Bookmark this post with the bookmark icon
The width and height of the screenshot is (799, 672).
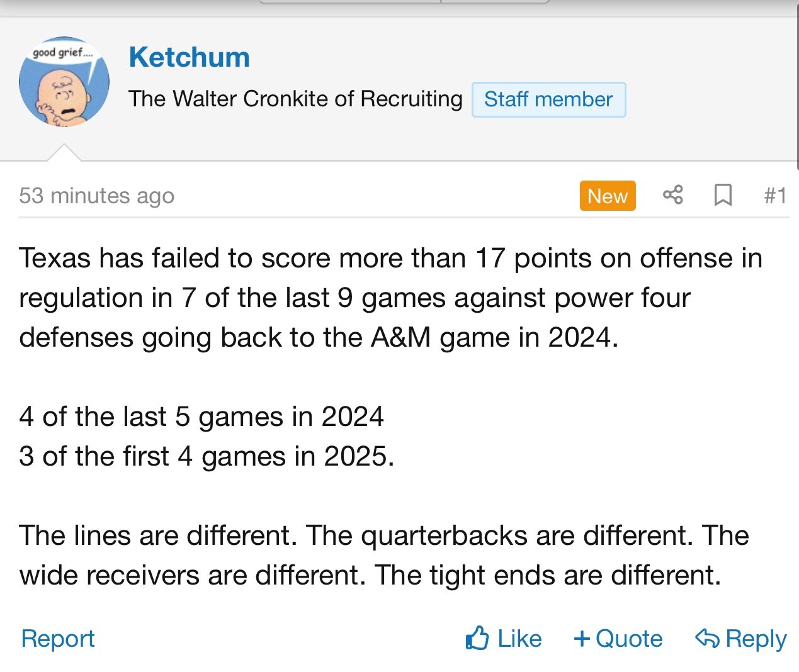click(x=723, y=195)
